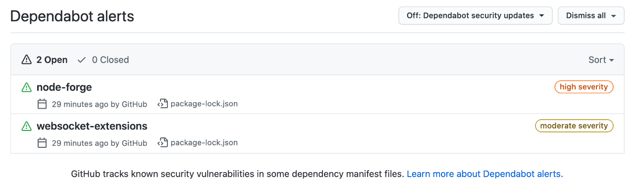Select the moderate severity label
The width and height of the screenshot is (644, 188).
point(574,125)
